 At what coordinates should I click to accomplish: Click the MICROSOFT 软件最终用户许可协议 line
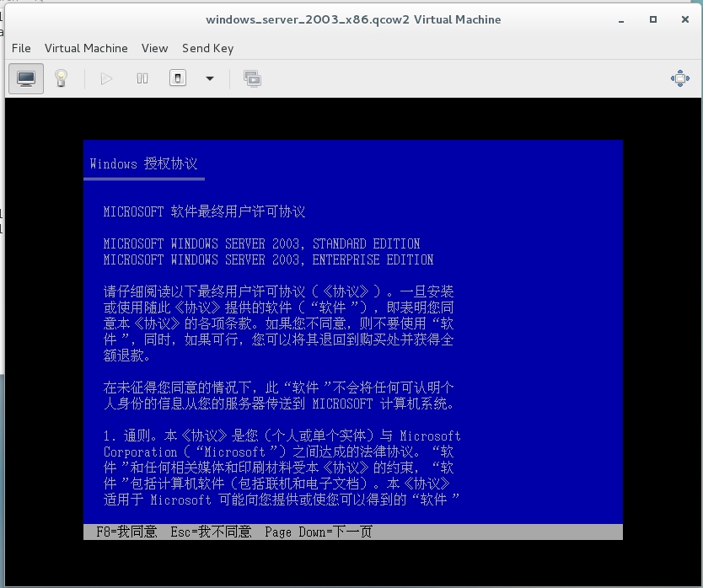coord(204,211)
